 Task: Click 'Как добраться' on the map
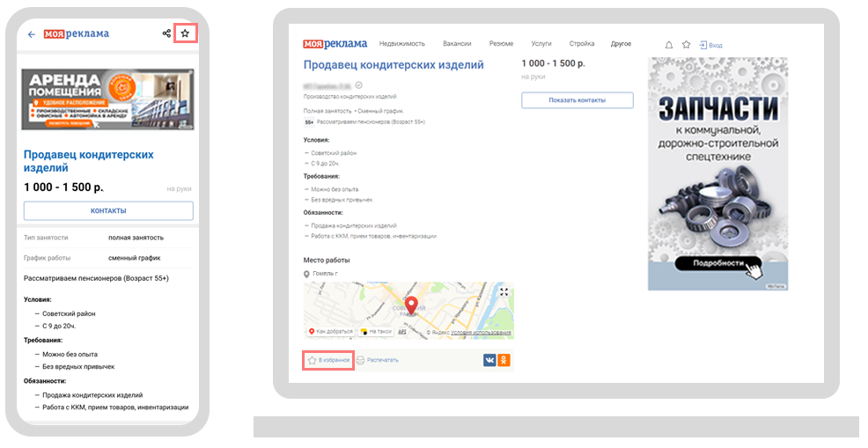(x=330, y=332)
